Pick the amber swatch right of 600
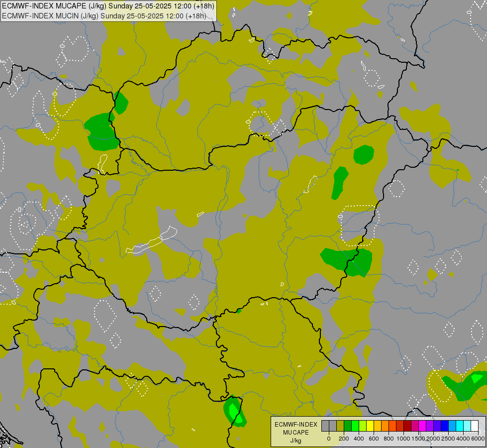The height and width of the screenshot is (448, 487). click(378, 426)
